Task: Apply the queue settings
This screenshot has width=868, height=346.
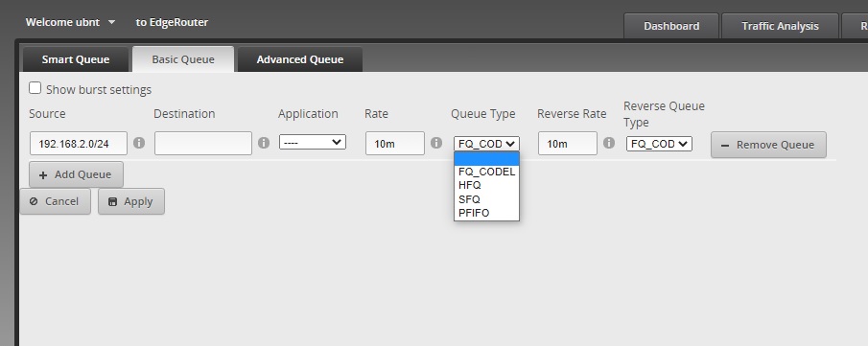Action: 131,201
